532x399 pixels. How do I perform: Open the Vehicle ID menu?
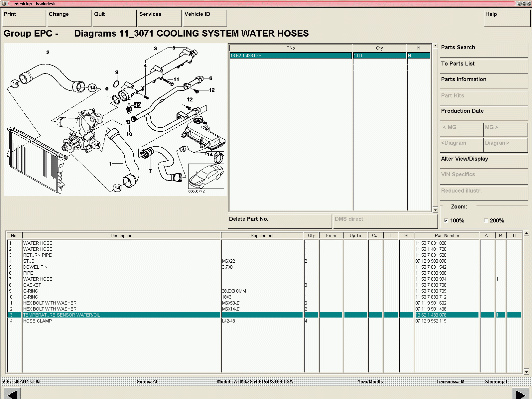pyautogui.click(x=205, y=18)
